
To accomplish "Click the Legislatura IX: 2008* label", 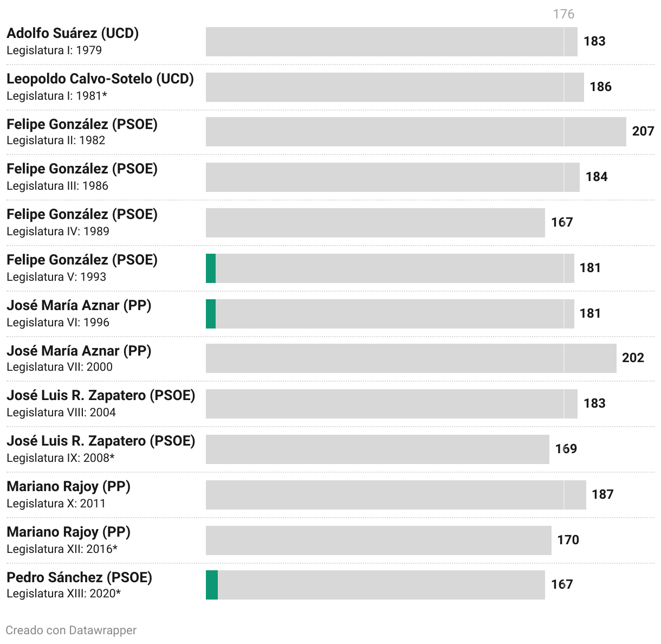I will click(x=61, y=458).
